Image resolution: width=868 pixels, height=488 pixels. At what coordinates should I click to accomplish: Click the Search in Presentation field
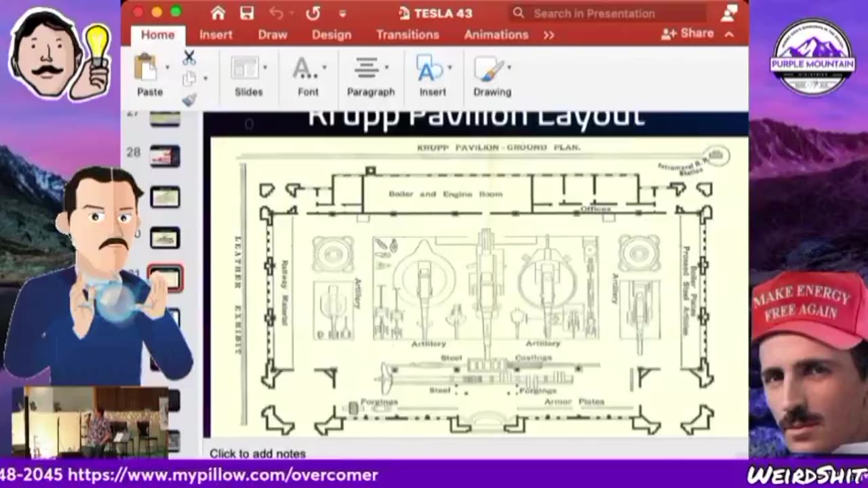click(608, 13)
